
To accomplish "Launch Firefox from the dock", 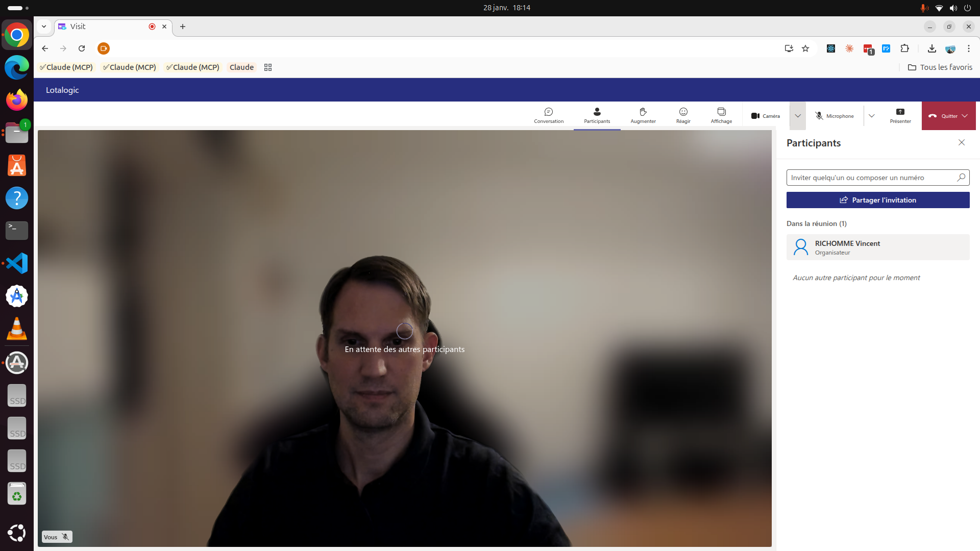I will click(17, 100).
